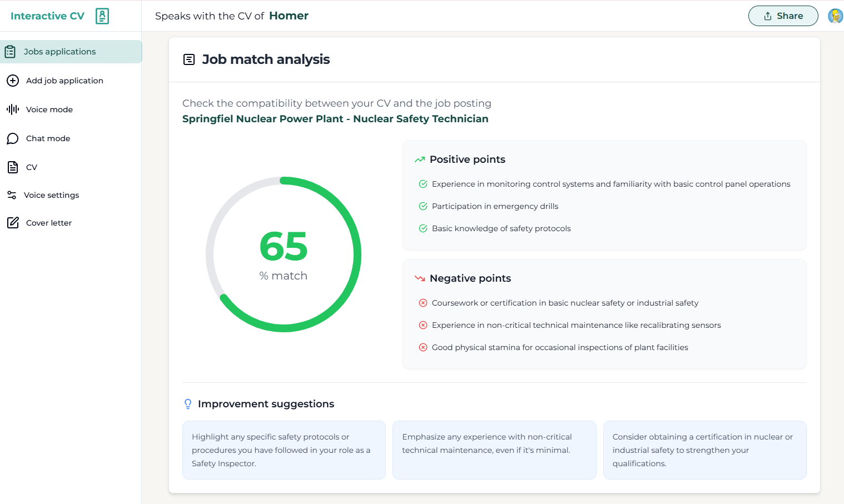Go to Chat mode

coord(48,138)
